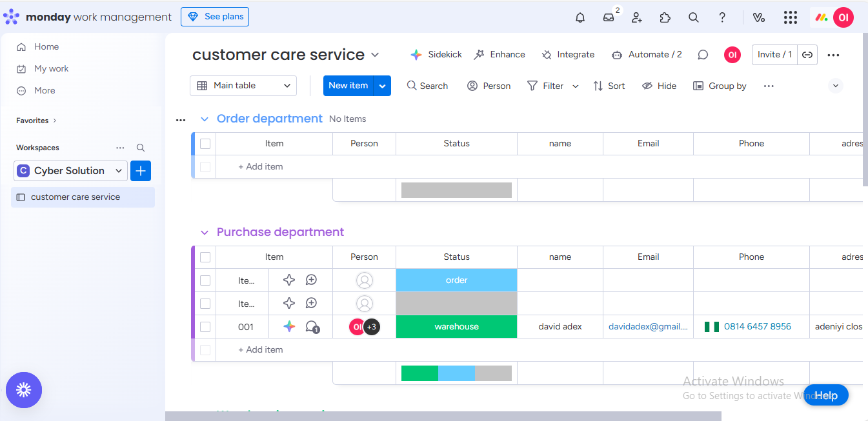Click the See plans button
868x421 pixels.
point(215,17)
